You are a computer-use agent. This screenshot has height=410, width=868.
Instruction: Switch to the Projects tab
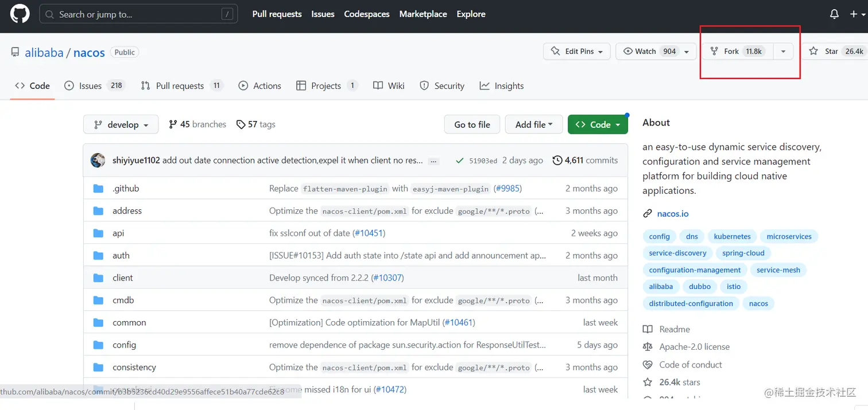tap(327, 85)
